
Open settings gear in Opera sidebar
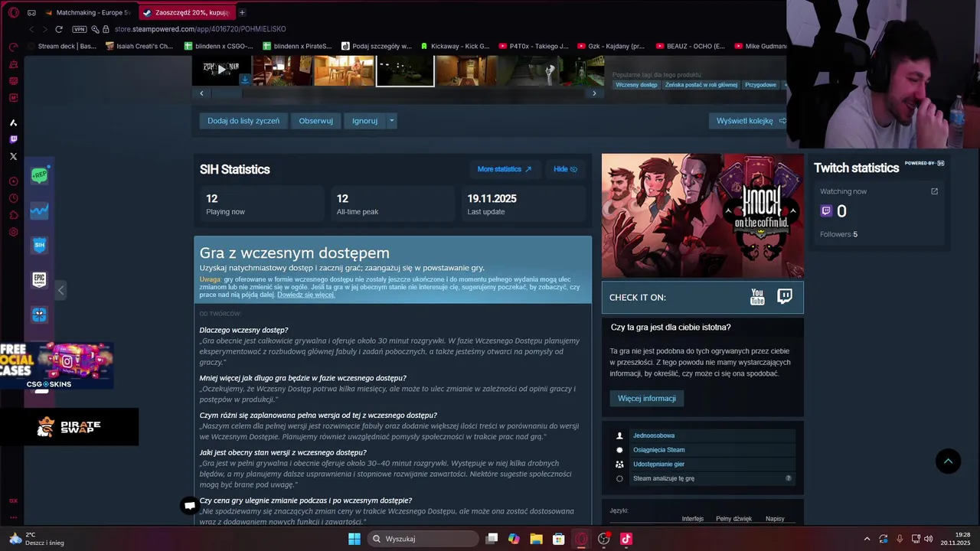pyautogui.click(x=13, y=232)
